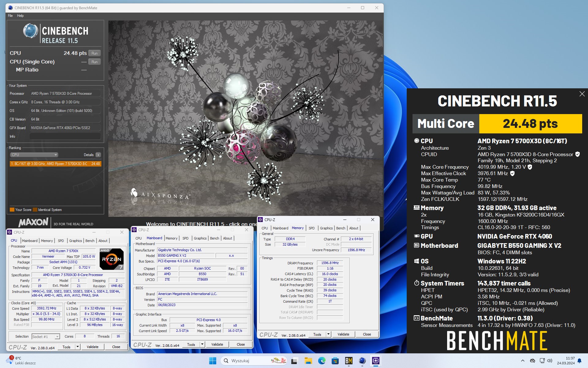Open the Bench tab in left CPU-Z window
Viewport: 588px width, 368px height.
pos(90,241)
